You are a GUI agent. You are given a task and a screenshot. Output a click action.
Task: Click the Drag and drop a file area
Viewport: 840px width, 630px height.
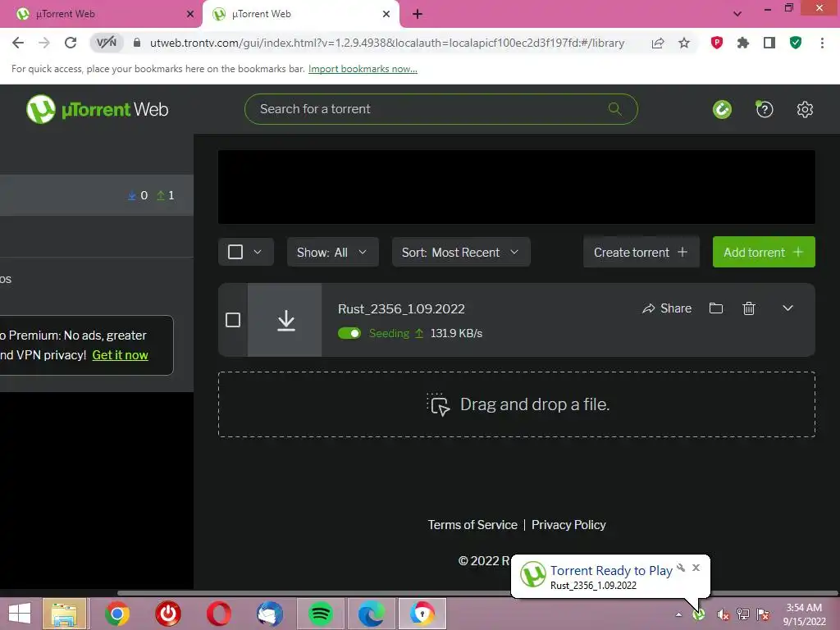tap(517, 404)
